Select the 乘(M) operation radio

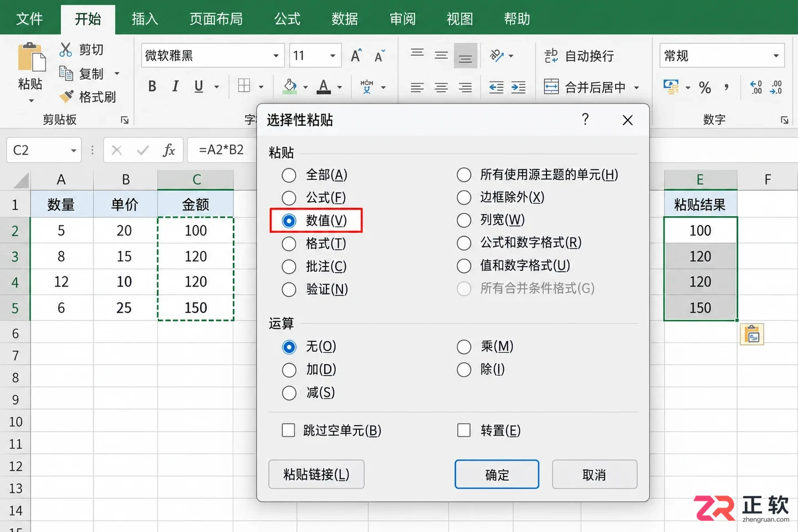464,347
